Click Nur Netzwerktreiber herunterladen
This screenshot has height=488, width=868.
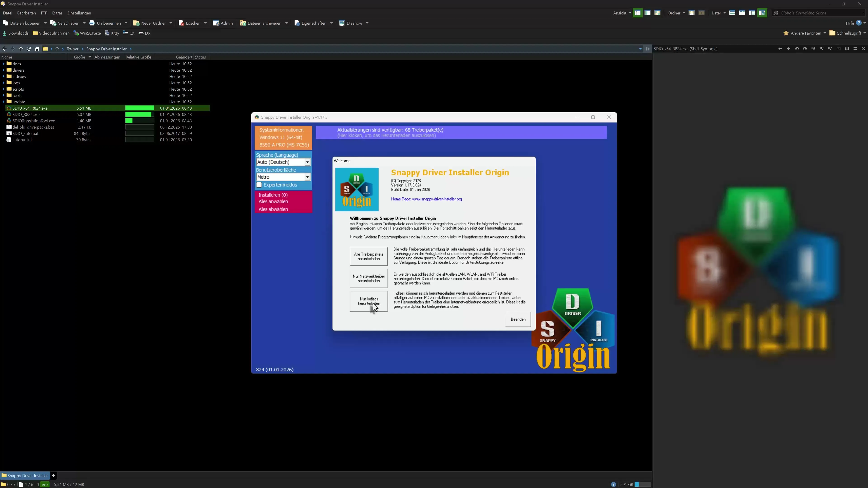tap(368, 279)
